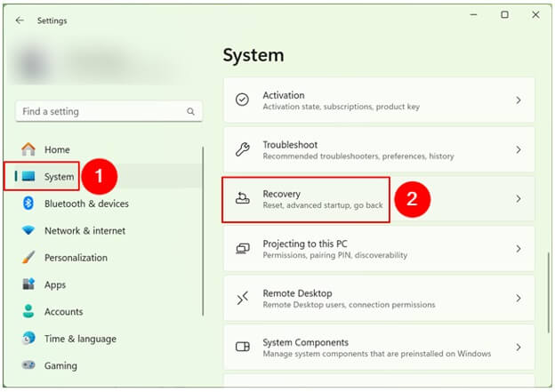Viewport: 555px width, 392px height.
Task: Click the search magnifier icon
Action: tap(190, 111)
